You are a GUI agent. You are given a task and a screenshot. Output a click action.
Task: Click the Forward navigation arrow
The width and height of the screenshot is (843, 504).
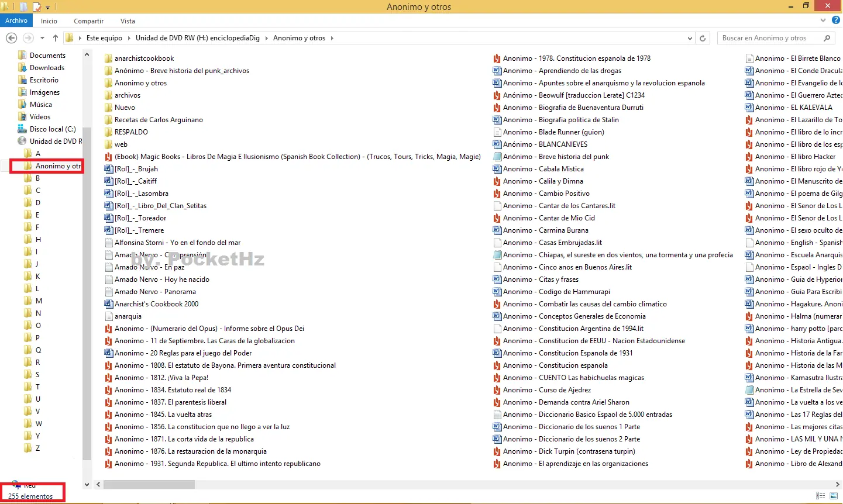point(28,38)
